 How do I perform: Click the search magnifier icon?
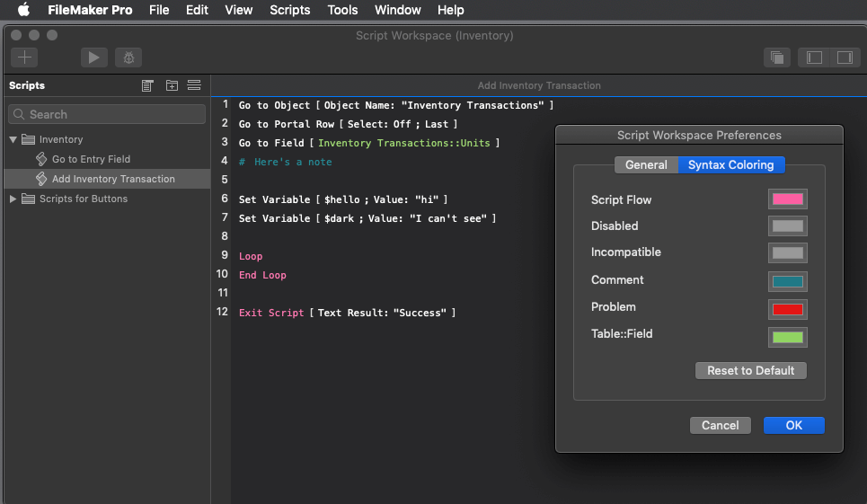(19, 114)
